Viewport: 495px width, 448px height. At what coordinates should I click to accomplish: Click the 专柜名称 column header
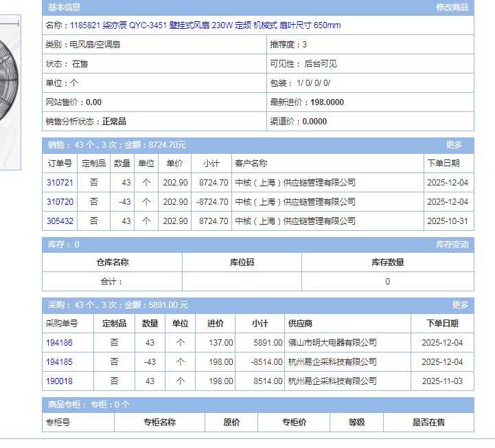[159, 423]
